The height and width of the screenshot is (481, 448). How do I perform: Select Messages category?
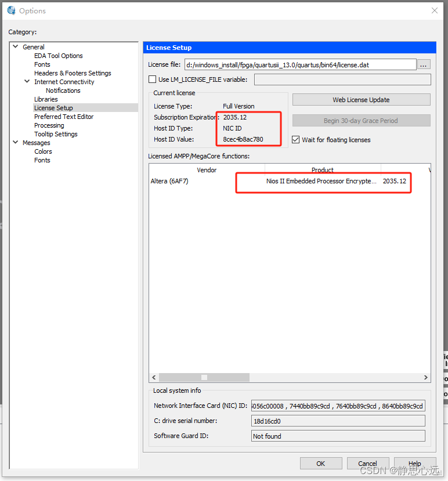[36, 143]
